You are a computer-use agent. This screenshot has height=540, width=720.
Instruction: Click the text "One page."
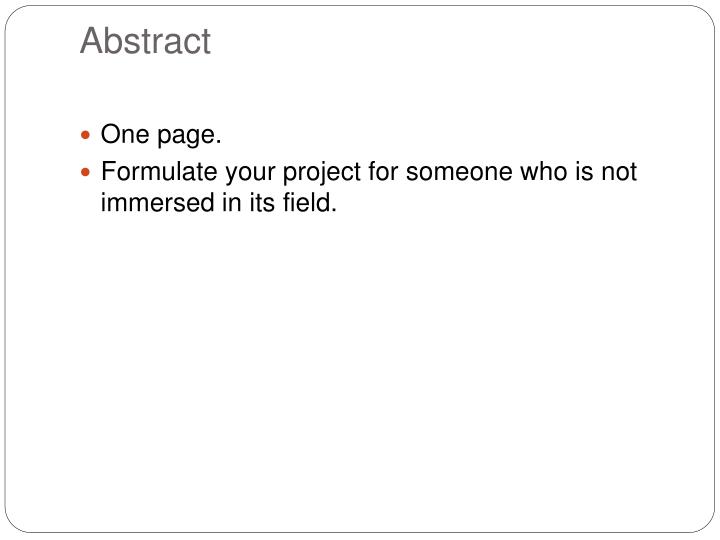pos(161,135)
